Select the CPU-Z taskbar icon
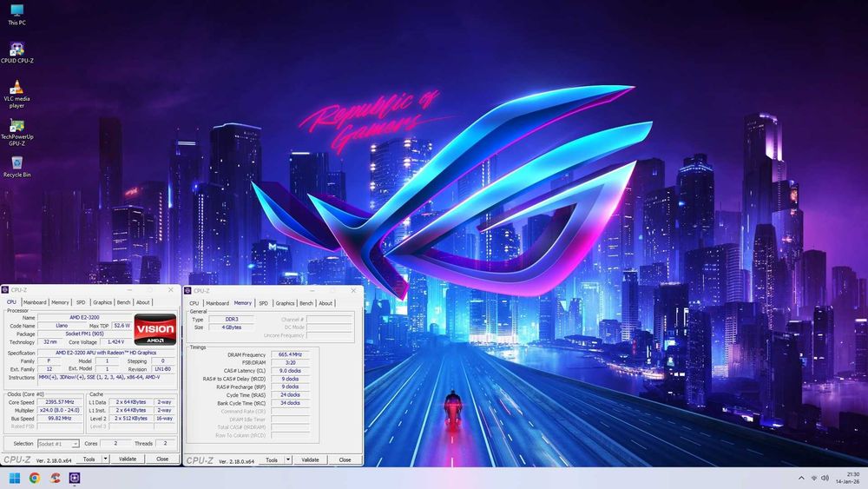This screenshot has height=489, width=868. coord(75,478)
